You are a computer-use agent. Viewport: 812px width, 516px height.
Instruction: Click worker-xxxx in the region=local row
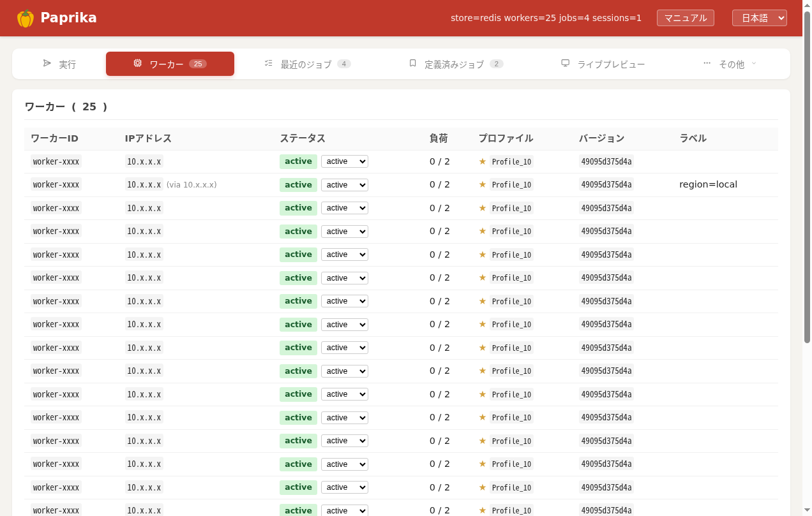[56, 185]
